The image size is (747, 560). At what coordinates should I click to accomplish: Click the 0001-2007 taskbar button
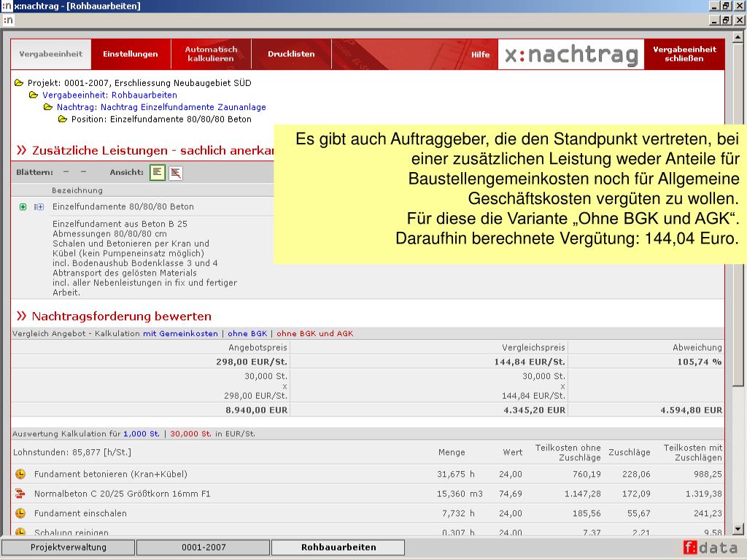click(x=204, y=548)
